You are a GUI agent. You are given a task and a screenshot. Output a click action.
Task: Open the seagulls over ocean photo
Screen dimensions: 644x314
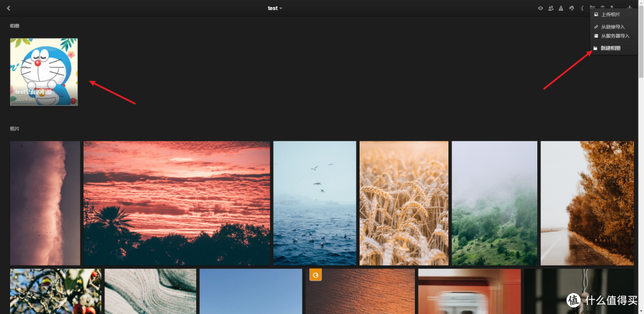[x=314, y=203]
